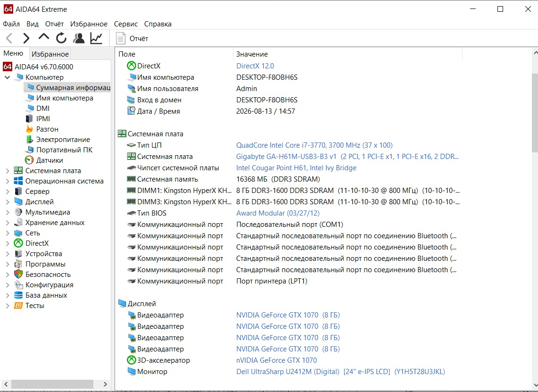Click the Датчики gauge icon
The height and width of the screenshot is (392, 538).
point(30,160)
